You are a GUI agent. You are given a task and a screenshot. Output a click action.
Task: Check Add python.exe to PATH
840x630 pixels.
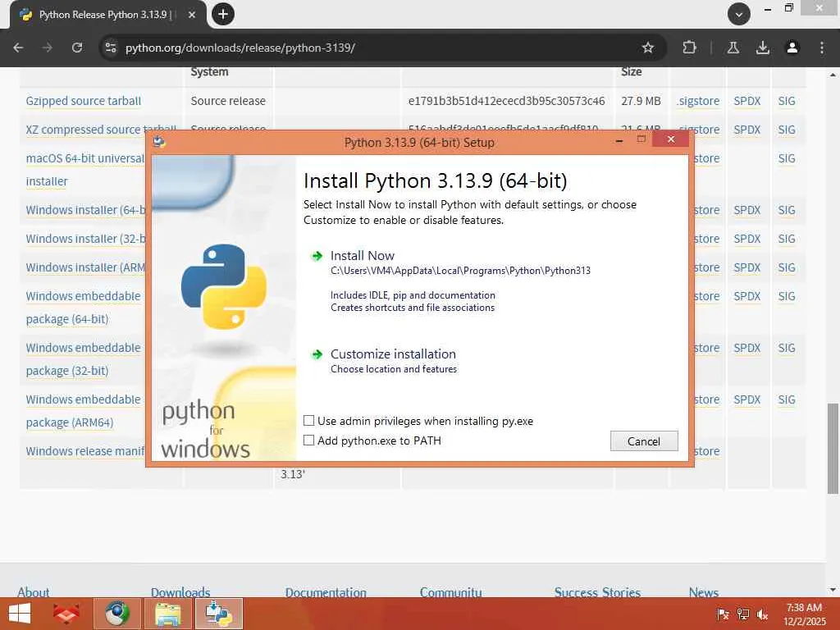pyautogui.click(x=309, y=441)
